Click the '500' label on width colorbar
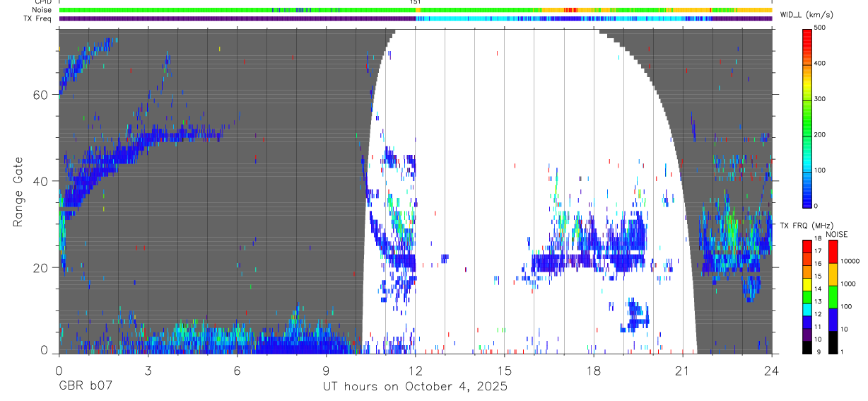 click(x=820, y=28)
